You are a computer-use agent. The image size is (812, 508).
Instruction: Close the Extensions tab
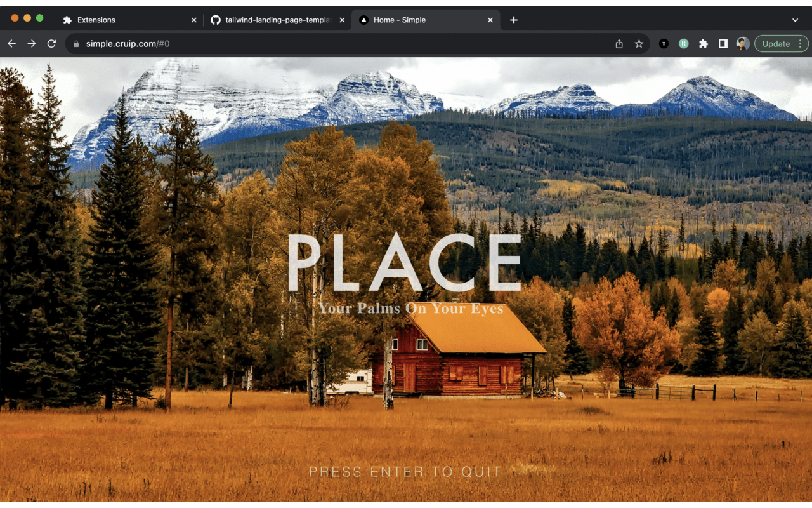pos(194,20)
